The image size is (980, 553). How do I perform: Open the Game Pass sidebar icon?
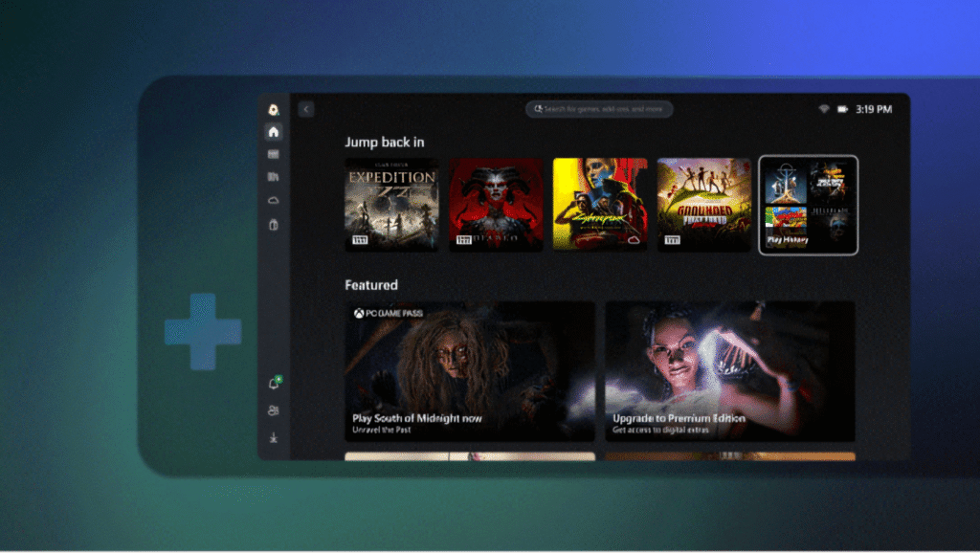[x=274, y=154]
